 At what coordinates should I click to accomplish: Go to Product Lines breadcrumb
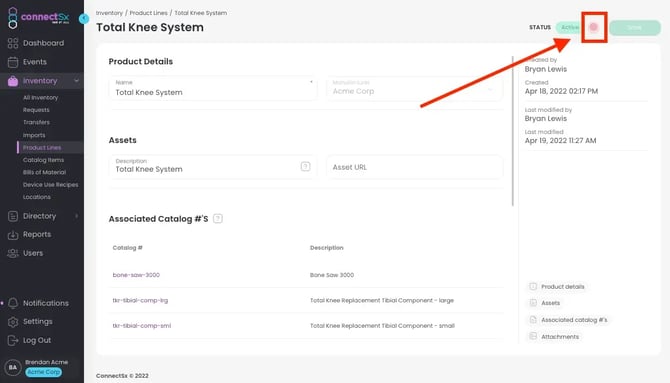pyautogui.click(x=149, y=13)
